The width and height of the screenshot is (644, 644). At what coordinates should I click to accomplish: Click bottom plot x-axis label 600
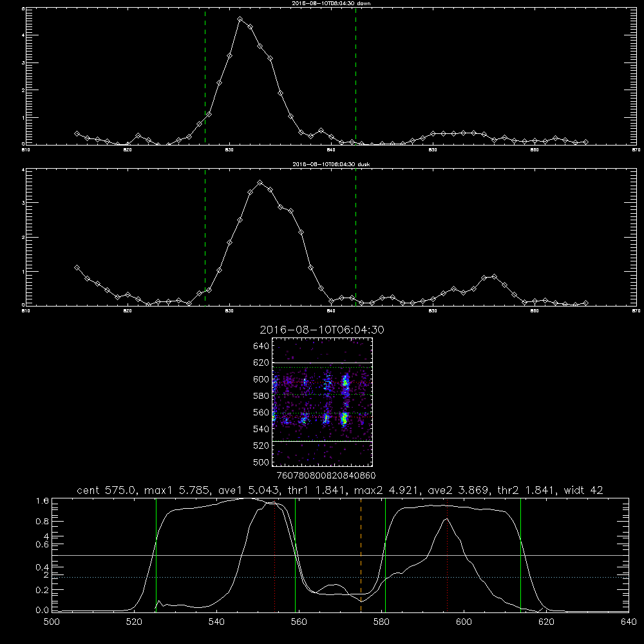[464, 622]
